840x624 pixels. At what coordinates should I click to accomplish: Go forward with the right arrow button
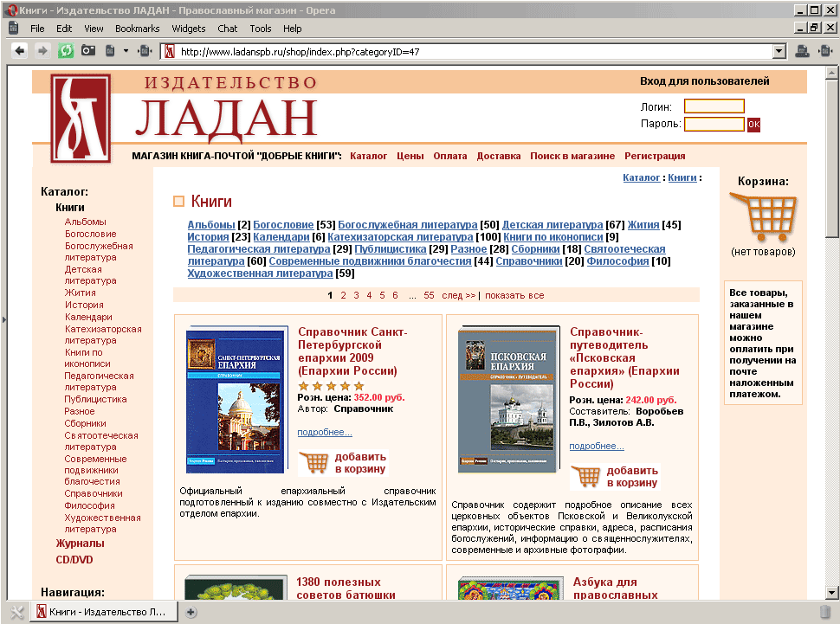[x=42, y=51]
